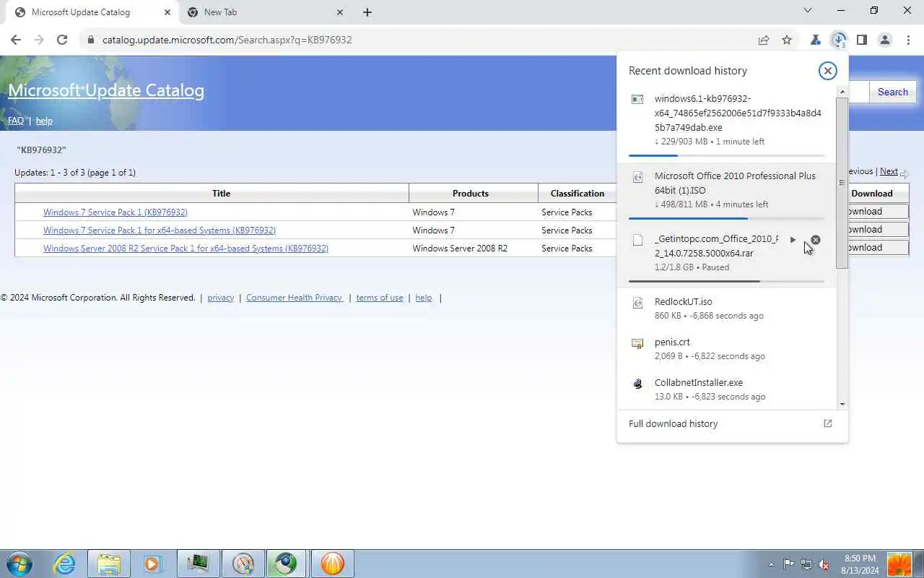Screen dimensions: 924x578
Task: Launch Internet Explorer from taskbar
Action: coord(65,564)
